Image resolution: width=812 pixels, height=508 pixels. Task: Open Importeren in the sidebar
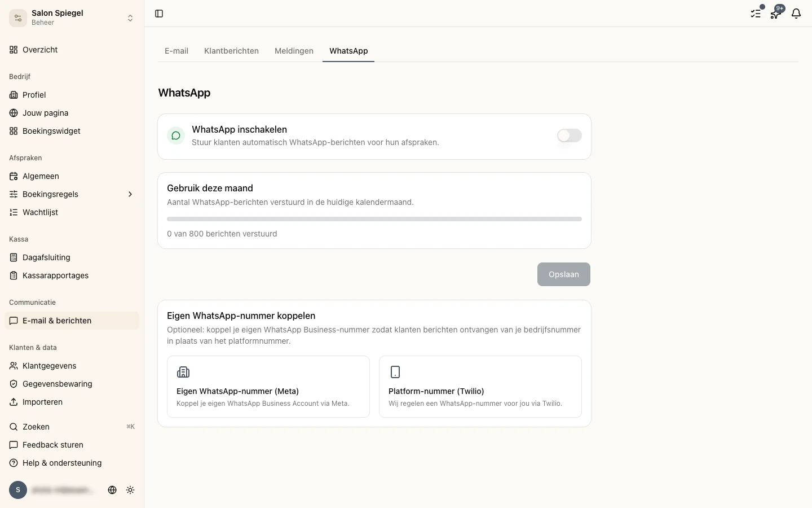(x=72, y=402)
